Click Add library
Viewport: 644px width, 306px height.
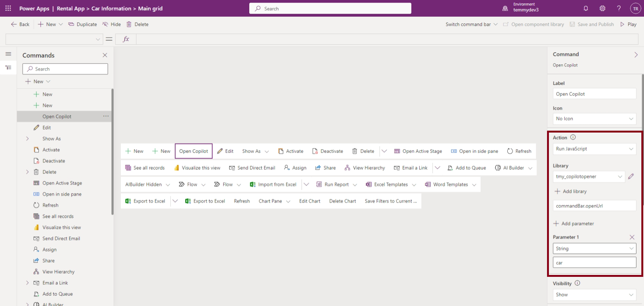click(571, 191)
